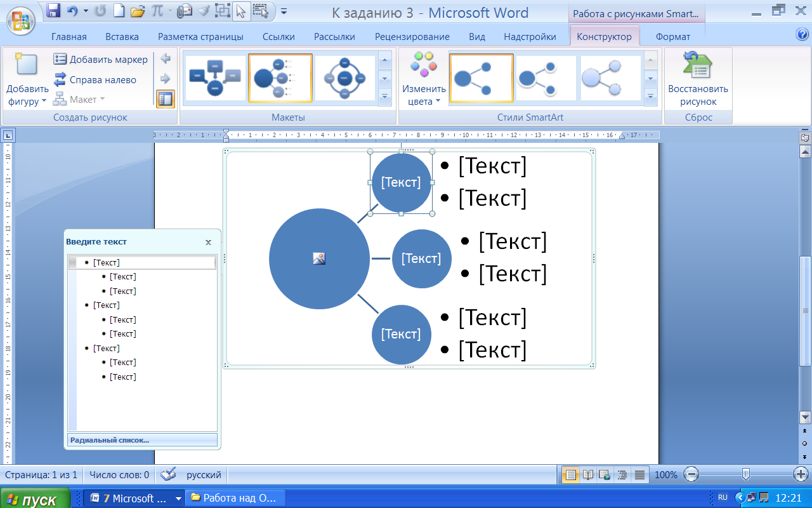Open a file with folder icon
Screen dimensions: 812x508
click(137, 11)
